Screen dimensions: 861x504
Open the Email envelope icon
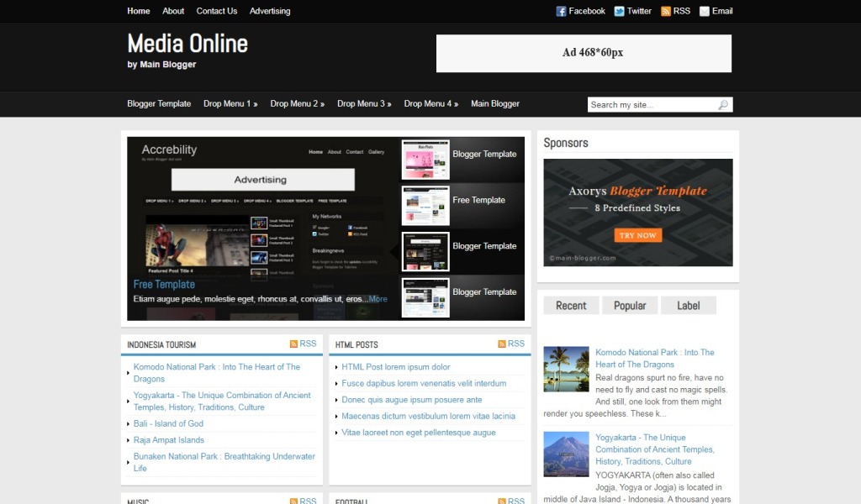pyautogui.click(x=705, y=12)
